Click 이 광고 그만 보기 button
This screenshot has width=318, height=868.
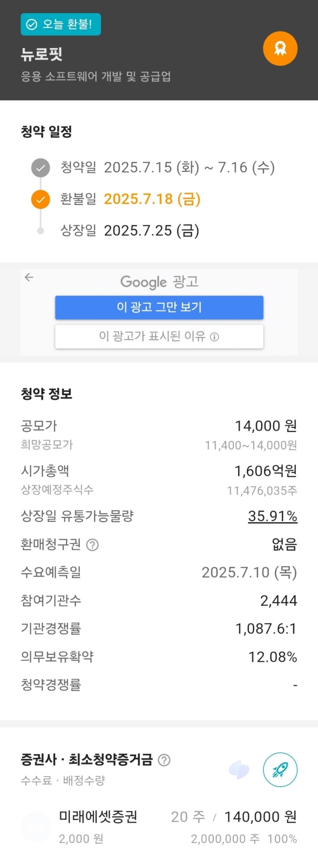pos(159,307)
